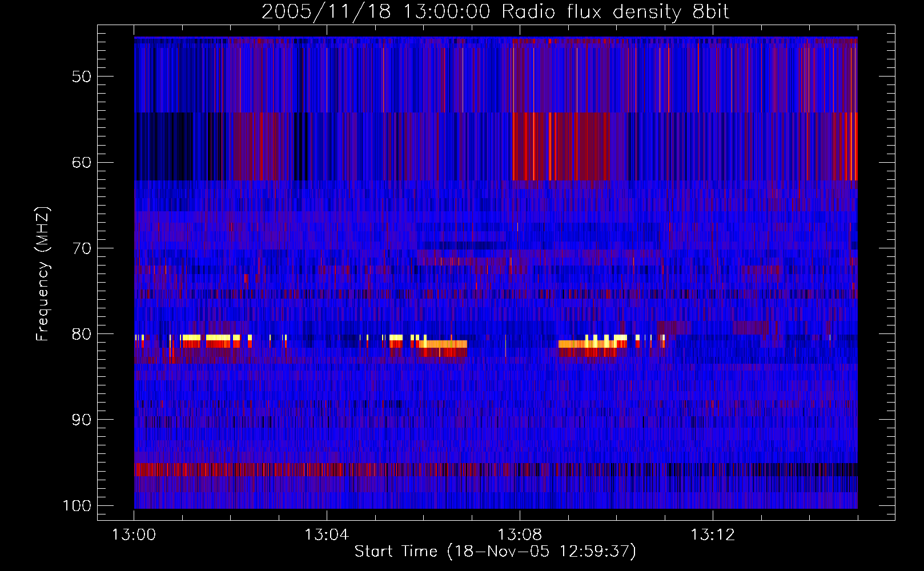
Task: Click the '70' frequency tick label
Action: click(x=82, y=248)
